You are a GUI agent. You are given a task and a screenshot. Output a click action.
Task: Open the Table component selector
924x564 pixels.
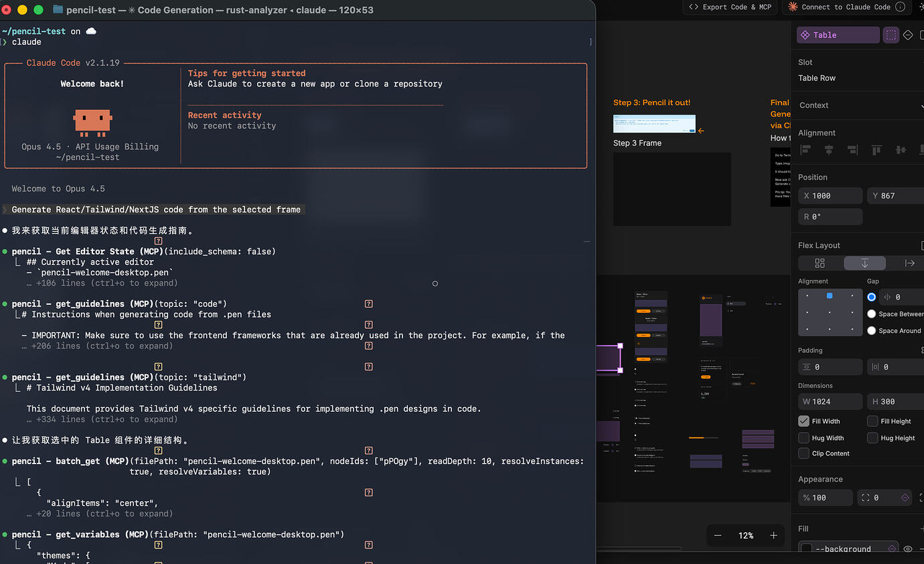838,35
